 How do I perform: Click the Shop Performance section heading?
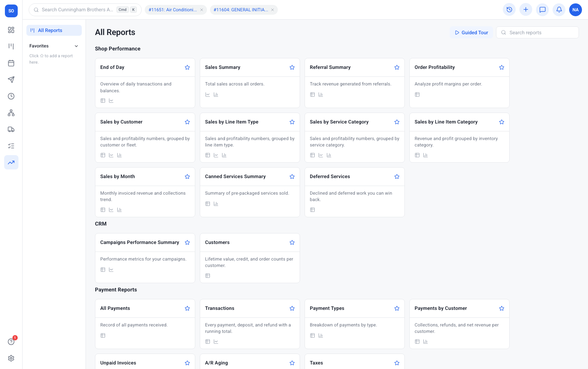(x=118, y=49)
